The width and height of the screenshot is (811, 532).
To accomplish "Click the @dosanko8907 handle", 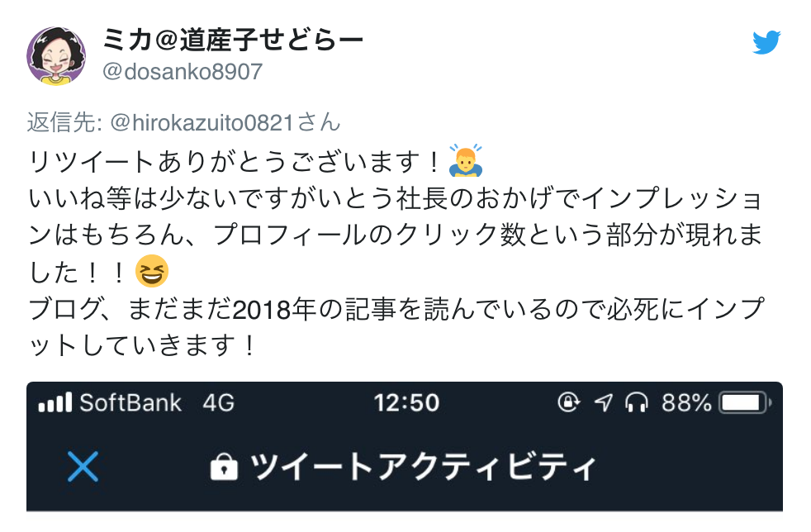I will click(x=182, y=72).
